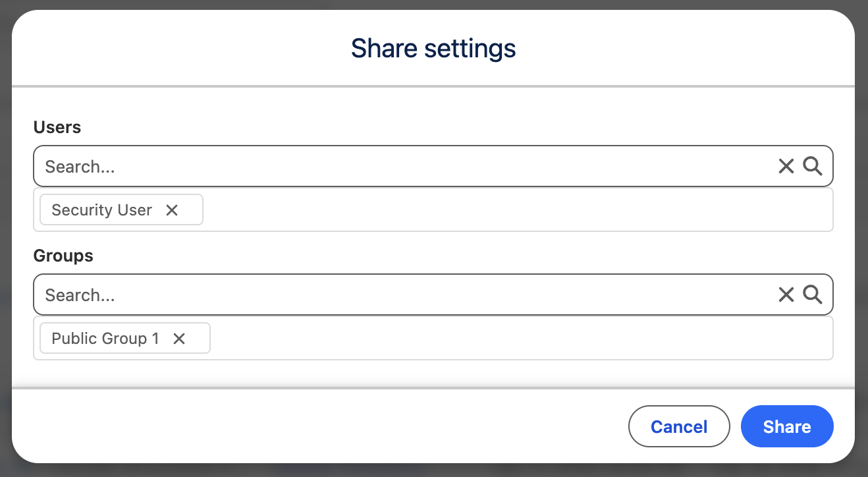Click the Users search magnifier icon
This screenshot has width=868, height=477.
(813, 167)
